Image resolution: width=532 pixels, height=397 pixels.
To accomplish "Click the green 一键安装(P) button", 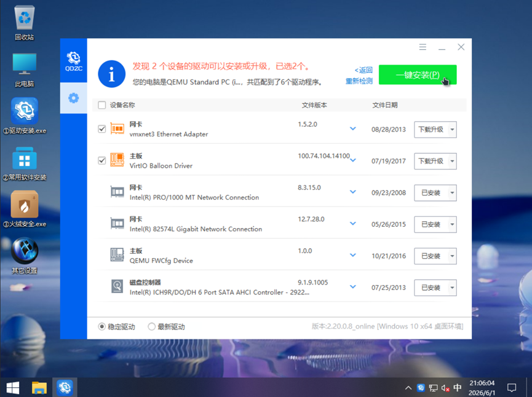I will (x=418, y=74).
